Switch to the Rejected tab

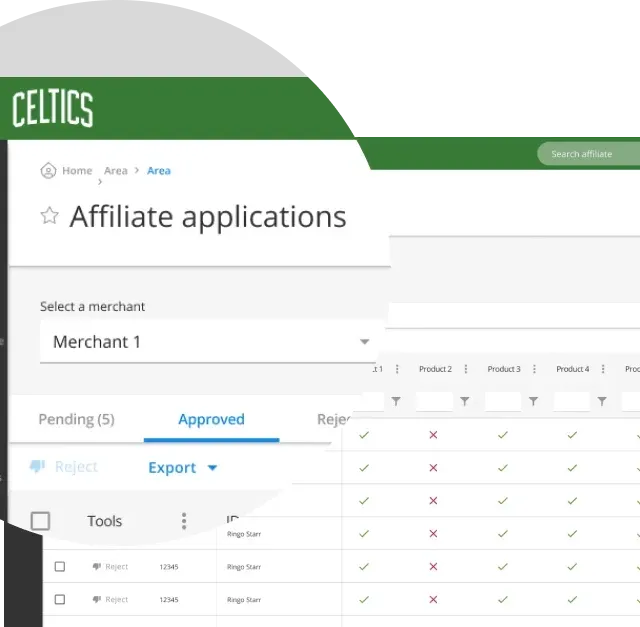coord(334,419)
